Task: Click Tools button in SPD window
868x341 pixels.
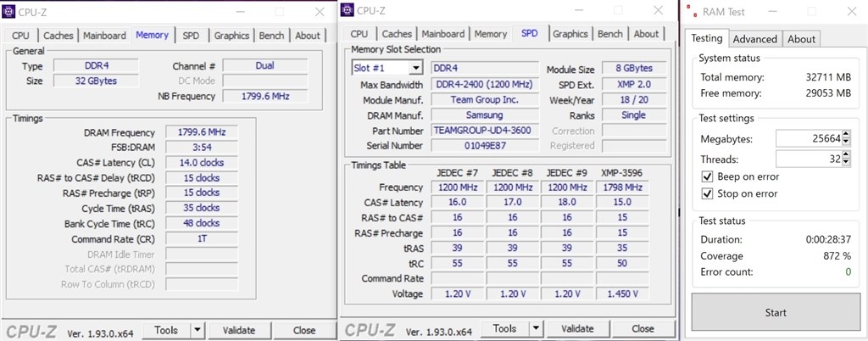Action: [x=504, y=329]
